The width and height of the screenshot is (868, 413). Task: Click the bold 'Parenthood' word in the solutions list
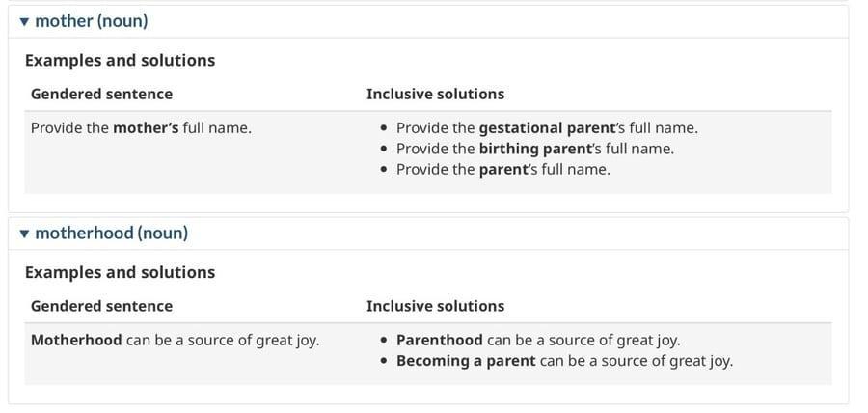(440, 340)
